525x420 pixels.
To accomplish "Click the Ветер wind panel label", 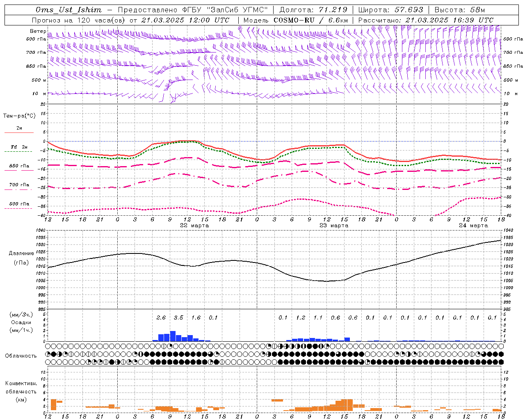I will click(38, 31).
